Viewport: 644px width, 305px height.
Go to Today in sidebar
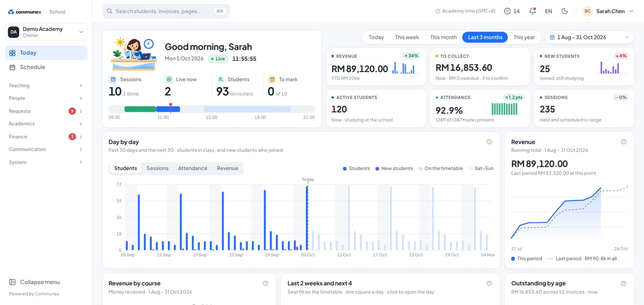click(46, 53)
